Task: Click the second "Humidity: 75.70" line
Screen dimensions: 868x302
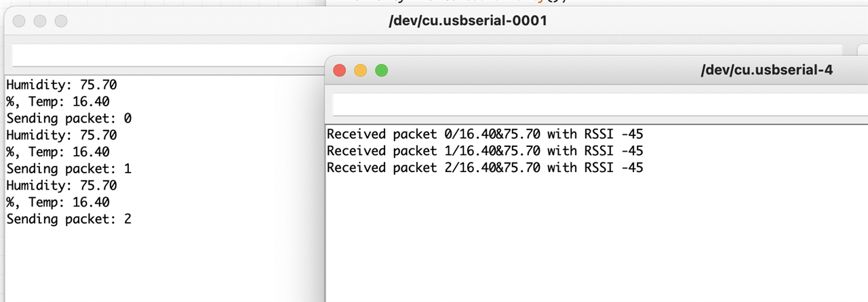Action: pyautogui.click(x=62, y=135)
